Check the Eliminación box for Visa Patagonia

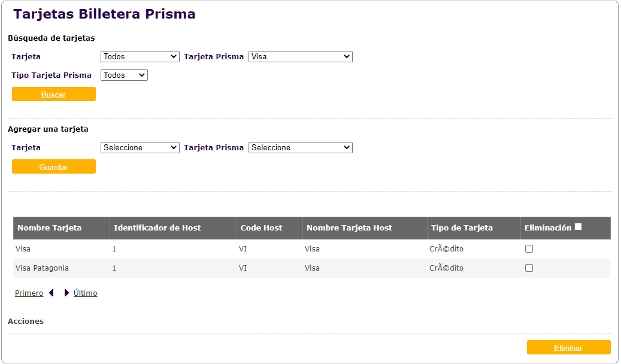coord(529,268)
